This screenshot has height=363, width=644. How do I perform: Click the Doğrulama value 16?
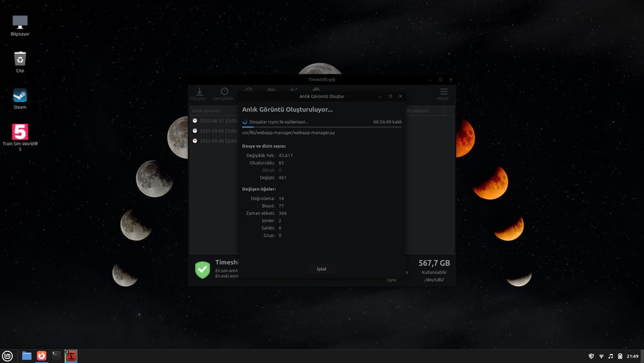click(x=281, y=198)
